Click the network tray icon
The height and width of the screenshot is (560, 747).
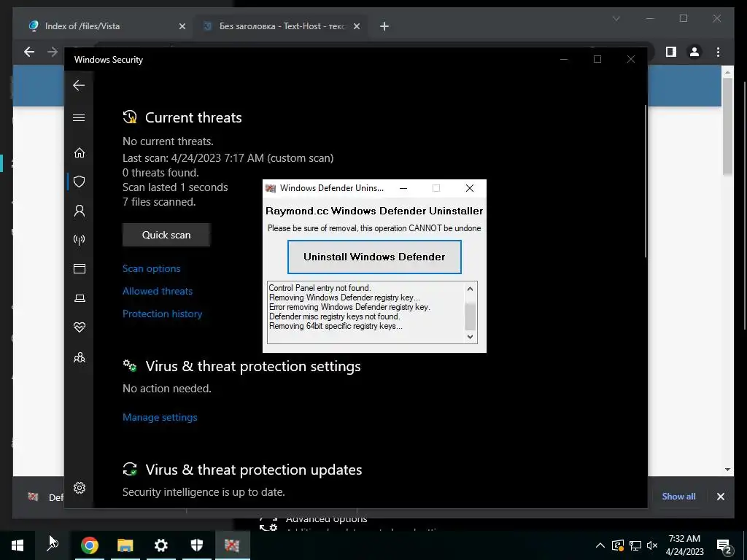635,545
